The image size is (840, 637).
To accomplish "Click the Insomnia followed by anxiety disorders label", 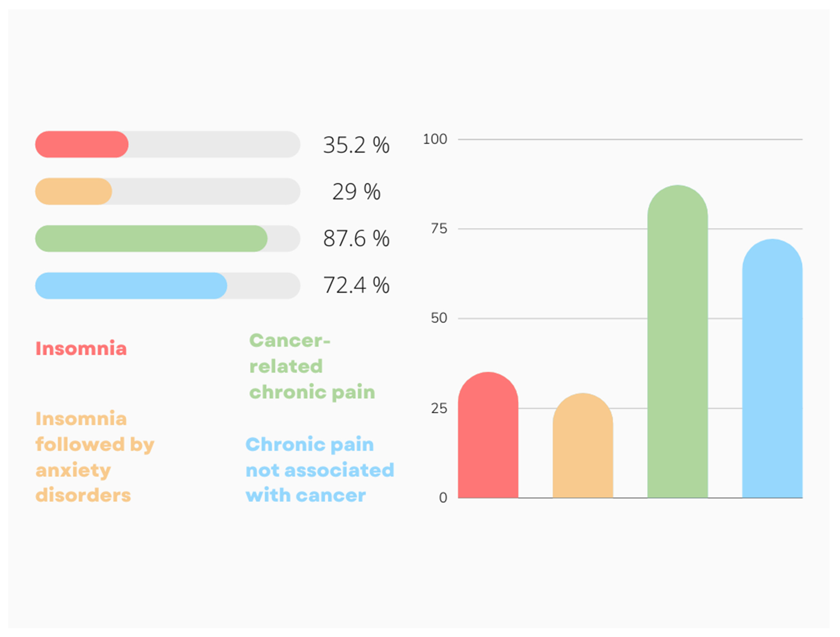I will 95,457.
